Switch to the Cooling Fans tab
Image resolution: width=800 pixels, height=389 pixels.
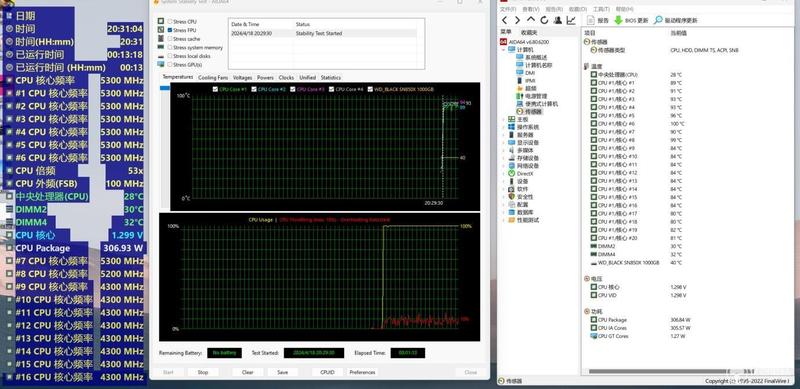point(213,78)
